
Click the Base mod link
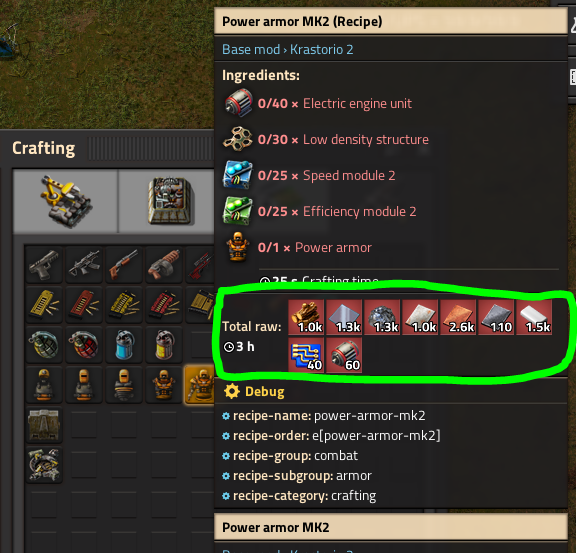251,49
